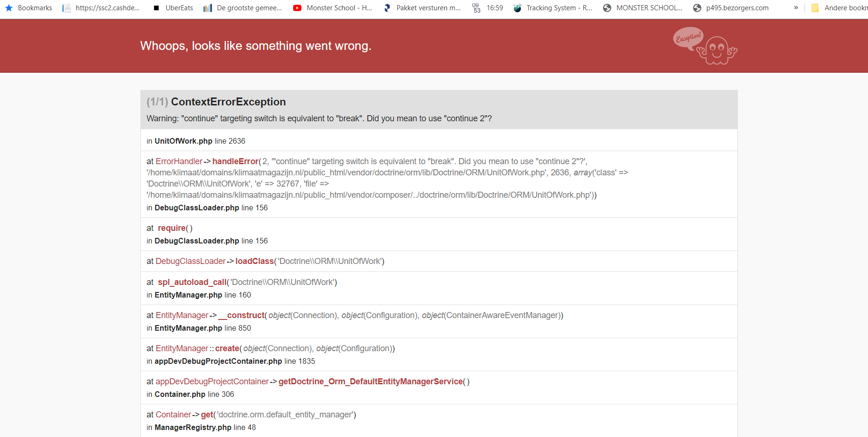The height and width of the screenshot is (437, 868).
Task: Click 'ManagerRegistry.php' on line 48 row
Action: tap(193, 427)
